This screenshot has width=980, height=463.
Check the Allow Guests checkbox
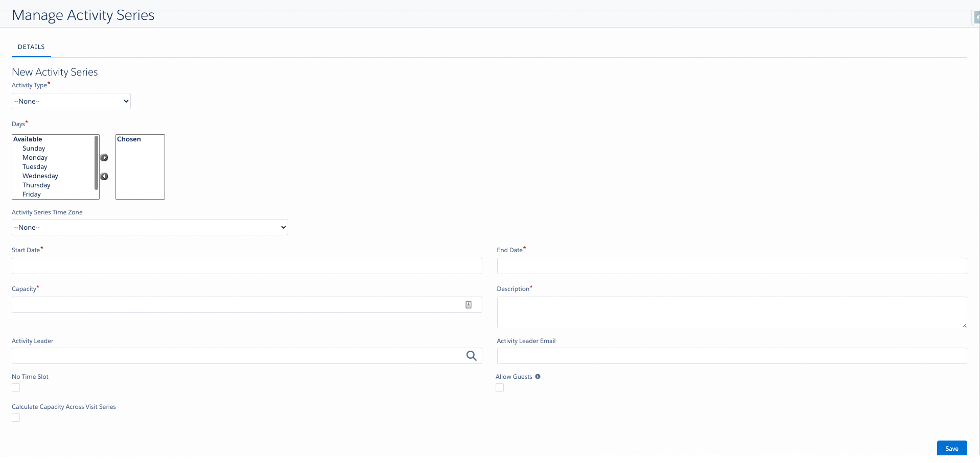point(500,387)
